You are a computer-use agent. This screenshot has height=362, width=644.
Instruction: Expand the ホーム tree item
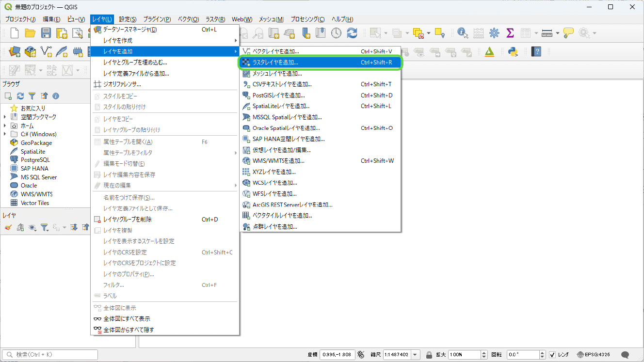pos(5,126)
